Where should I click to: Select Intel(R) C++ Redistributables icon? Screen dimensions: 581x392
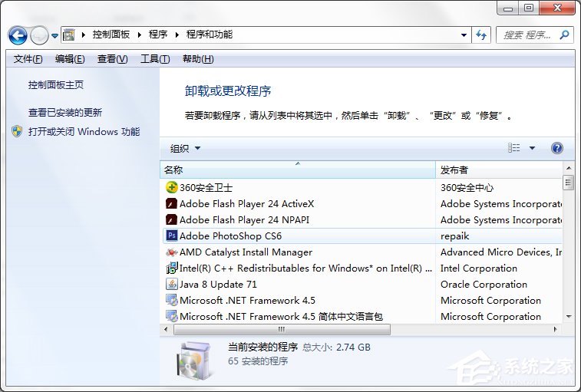[x=171, y=268]
